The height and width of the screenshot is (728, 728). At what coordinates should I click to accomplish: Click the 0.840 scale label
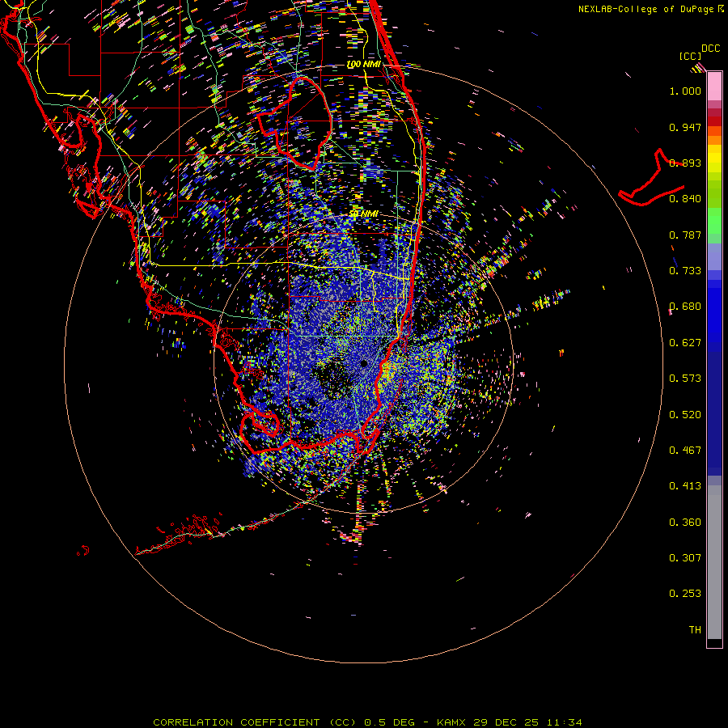click(685, 199)
